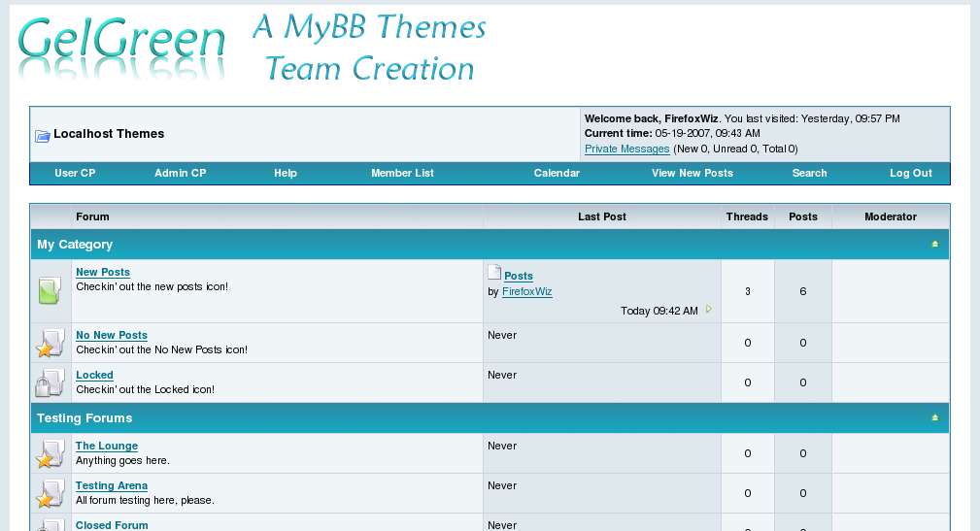Click the No New Posts forum star icon
The image size is (980, 531).
(x=51, y=343)
